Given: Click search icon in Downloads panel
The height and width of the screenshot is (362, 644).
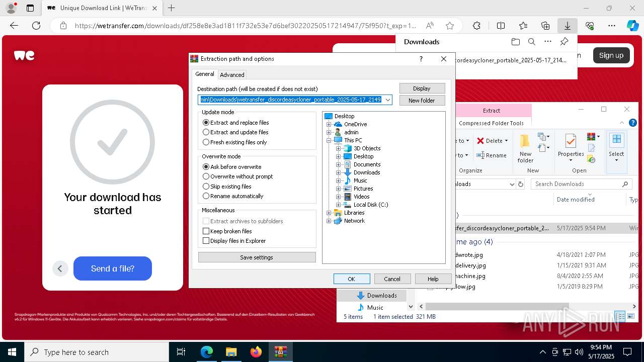Looking at the screenshot, I should tap(531, 42).
